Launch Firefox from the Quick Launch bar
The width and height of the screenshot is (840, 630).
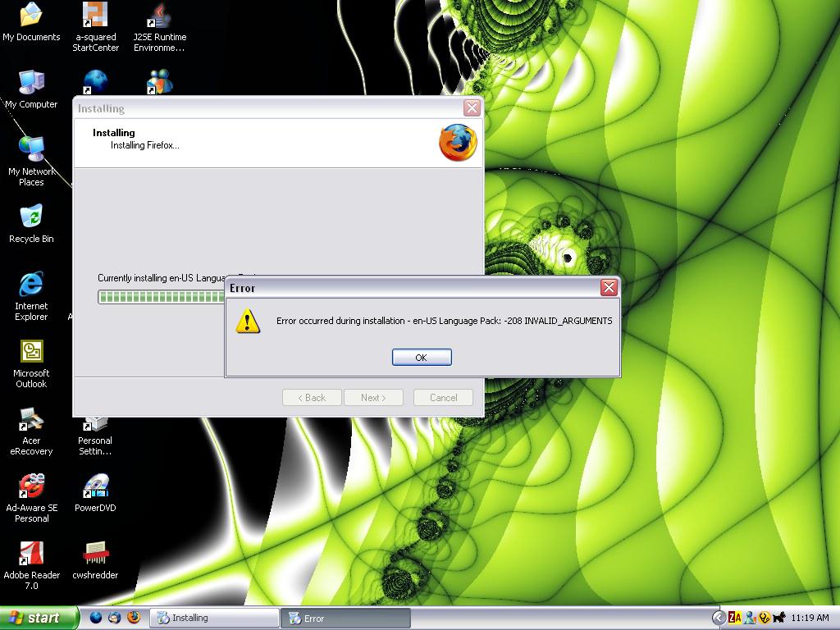click(134, 618)
